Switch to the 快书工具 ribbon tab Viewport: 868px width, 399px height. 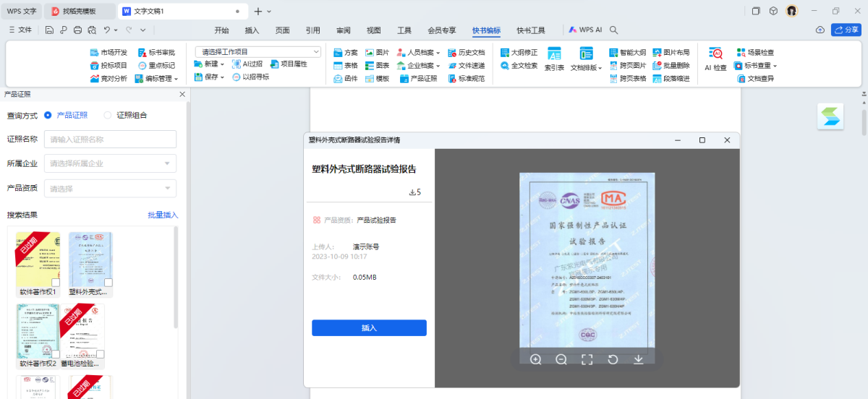[530, 30]
